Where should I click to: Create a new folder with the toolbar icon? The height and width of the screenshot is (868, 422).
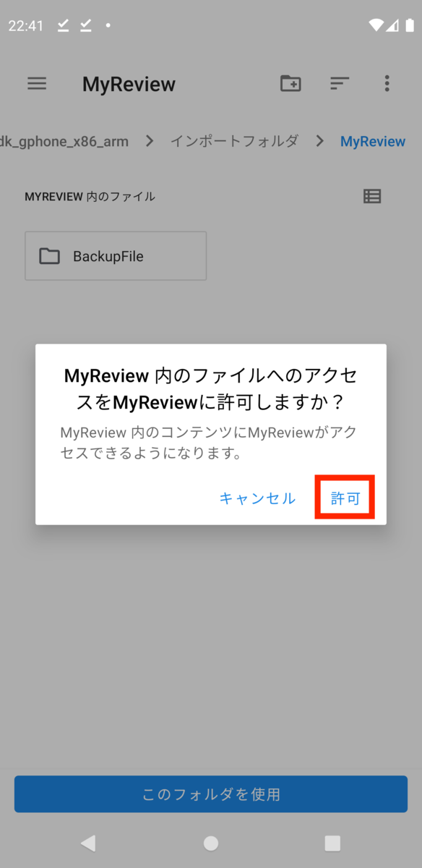pyautogui.click(x=290, y=84)
